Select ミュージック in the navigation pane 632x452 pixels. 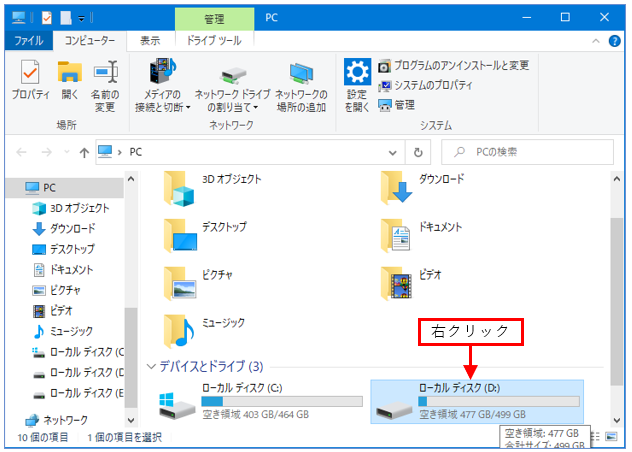pyautogui.click(x=63, y=331)
